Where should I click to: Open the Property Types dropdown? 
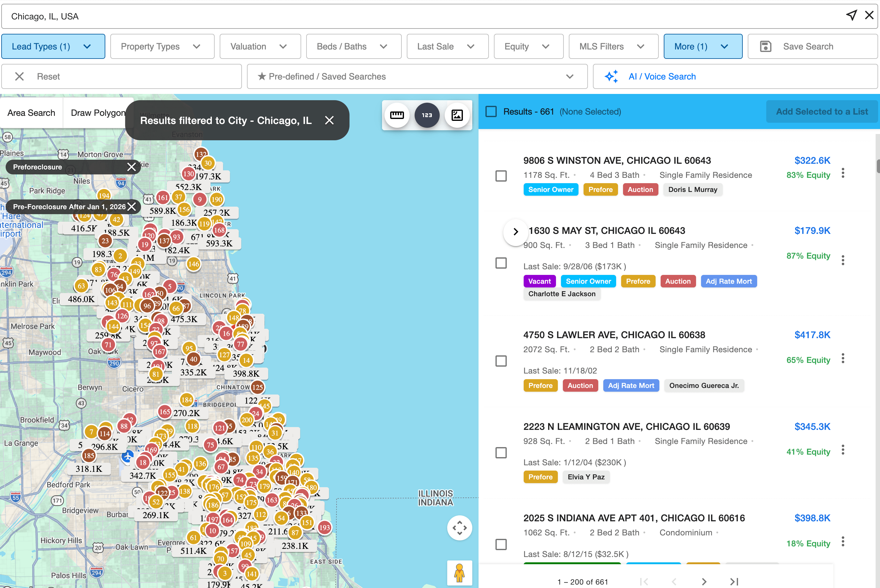click(162, 46)
